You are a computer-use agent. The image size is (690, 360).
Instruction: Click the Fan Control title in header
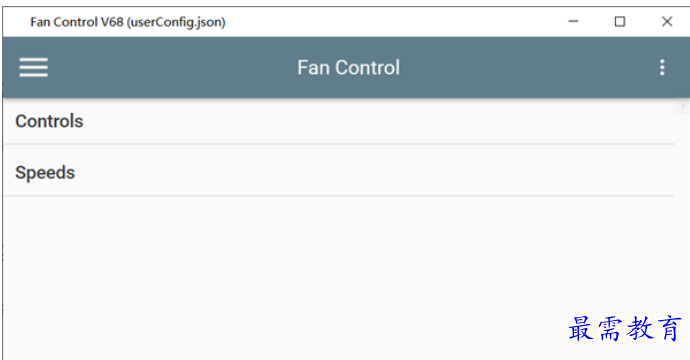tap(349, 68)
